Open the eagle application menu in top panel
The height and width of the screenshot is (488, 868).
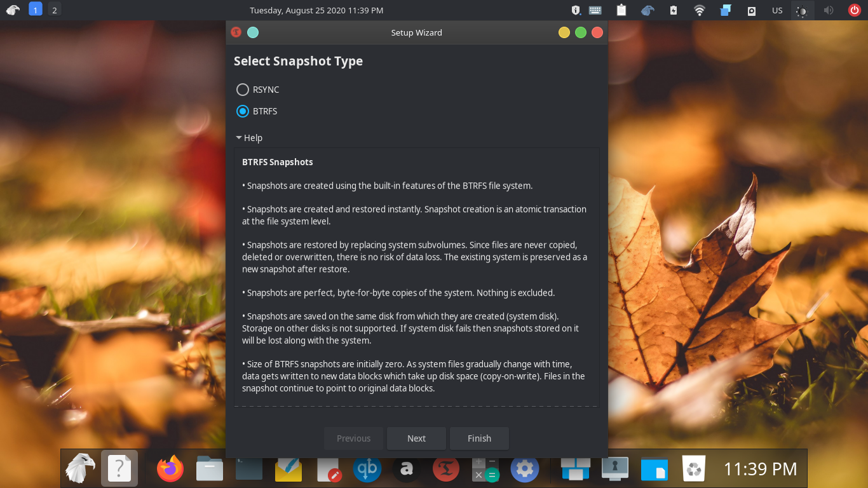click(x=13, y=10)
